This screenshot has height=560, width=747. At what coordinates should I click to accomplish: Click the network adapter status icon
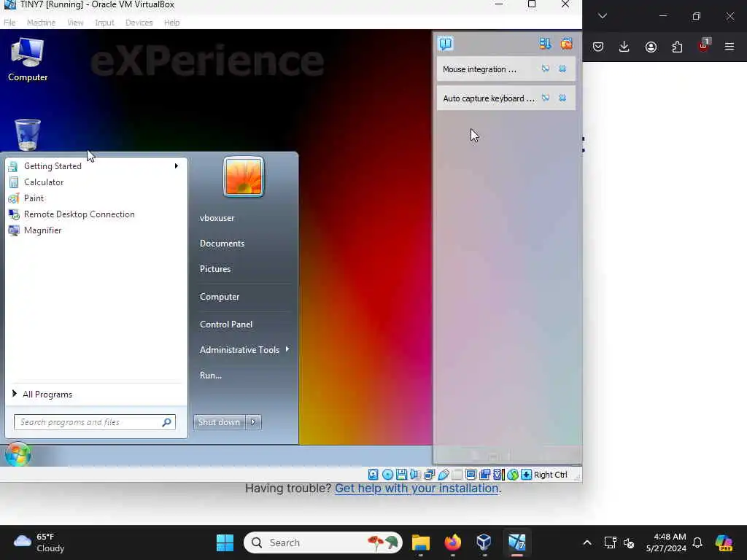[x=429, y=474]
